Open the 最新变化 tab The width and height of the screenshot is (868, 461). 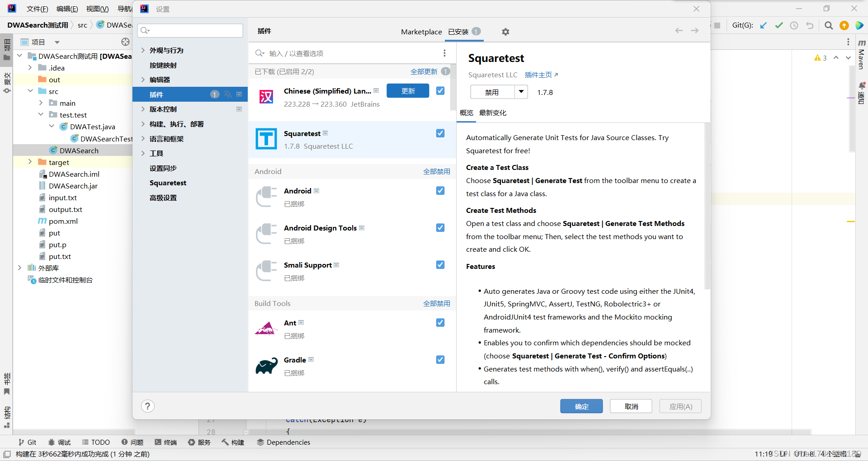tap(493, 113)
